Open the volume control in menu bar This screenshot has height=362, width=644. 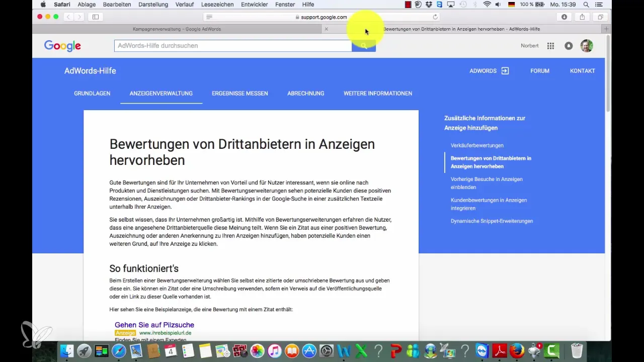[498, 5]
